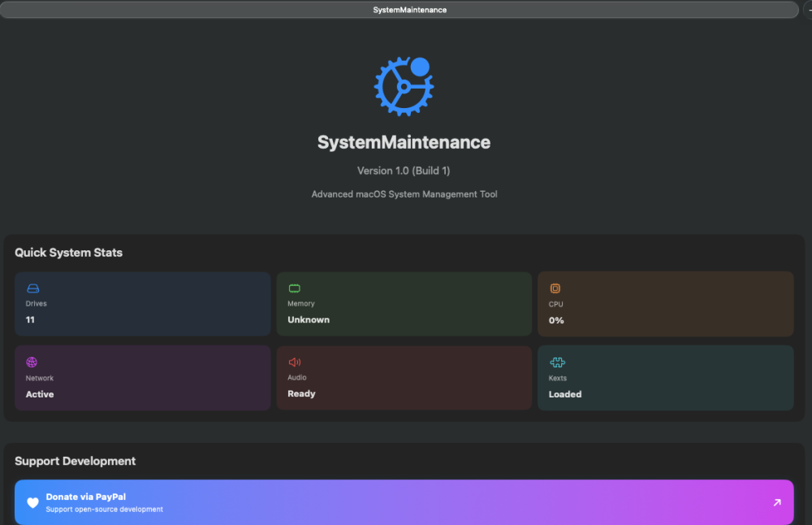Click the Loaded kexts status
812x525 pixels.
point(565,394)
